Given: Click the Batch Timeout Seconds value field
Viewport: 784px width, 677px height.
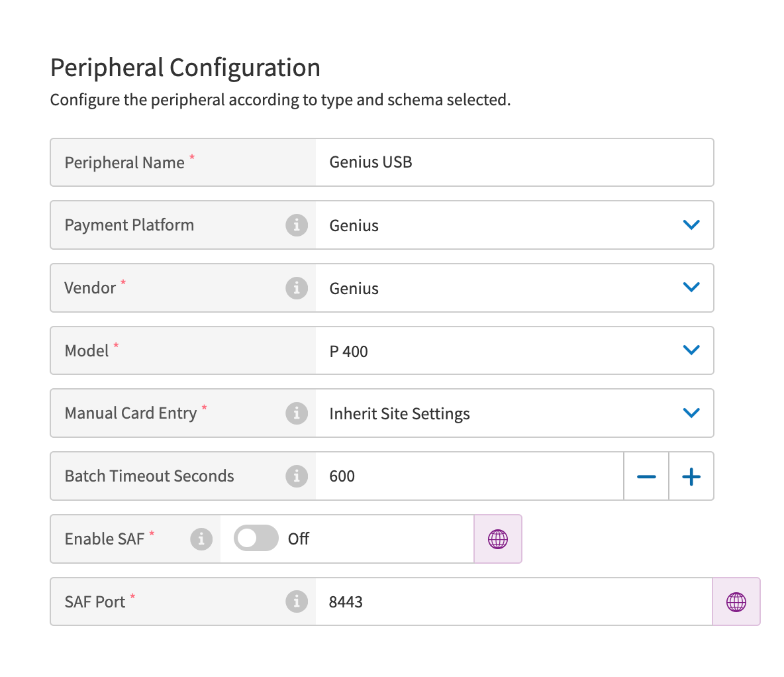Looking at the screenshot, I should pyautogui.click(x=469, y=476).
